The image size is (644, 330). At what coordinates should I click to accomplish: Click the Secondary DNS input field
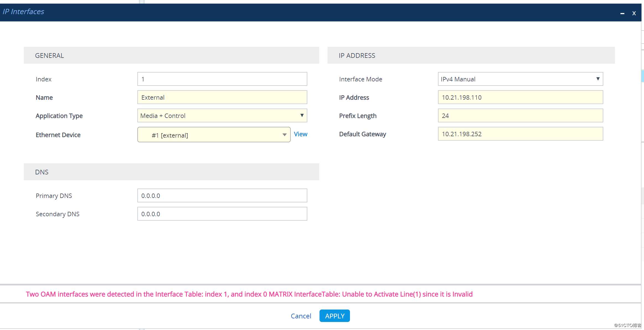222,214
